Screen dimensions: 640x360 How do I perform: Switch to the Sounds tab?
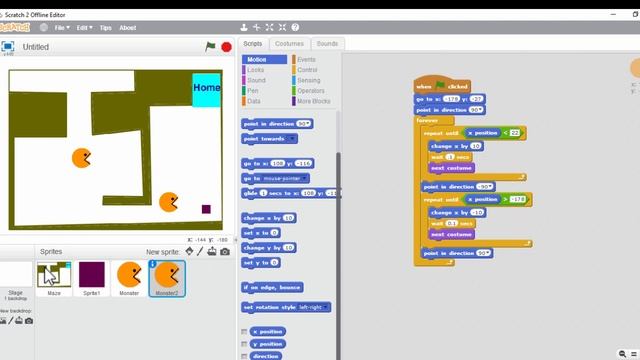click(327, 44)
